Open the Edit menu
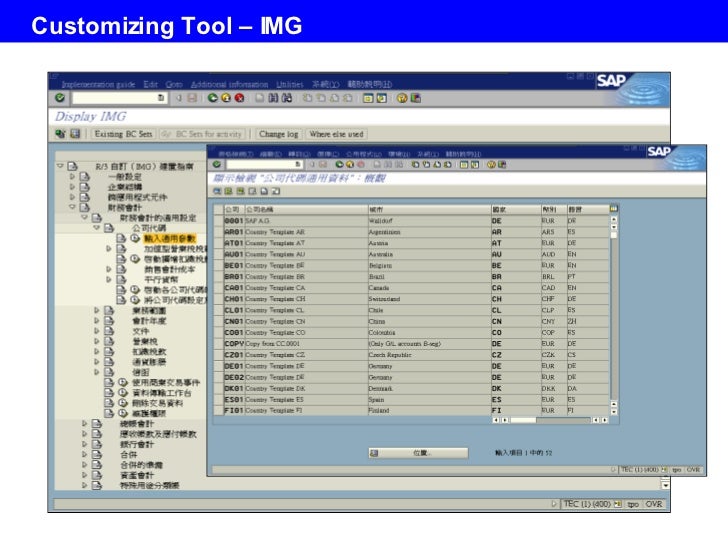This screenshot has height=546, width=728. 150,84
